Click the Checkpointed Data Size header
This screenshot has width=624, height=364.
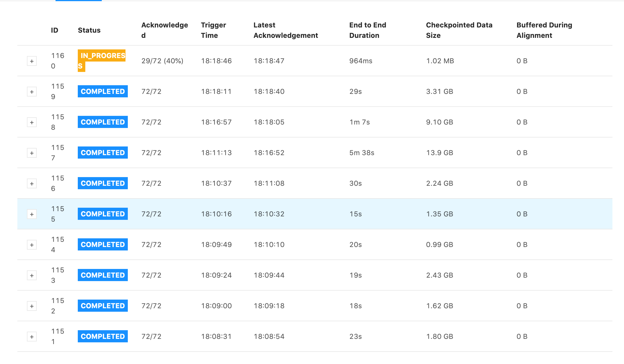point(459,30)
